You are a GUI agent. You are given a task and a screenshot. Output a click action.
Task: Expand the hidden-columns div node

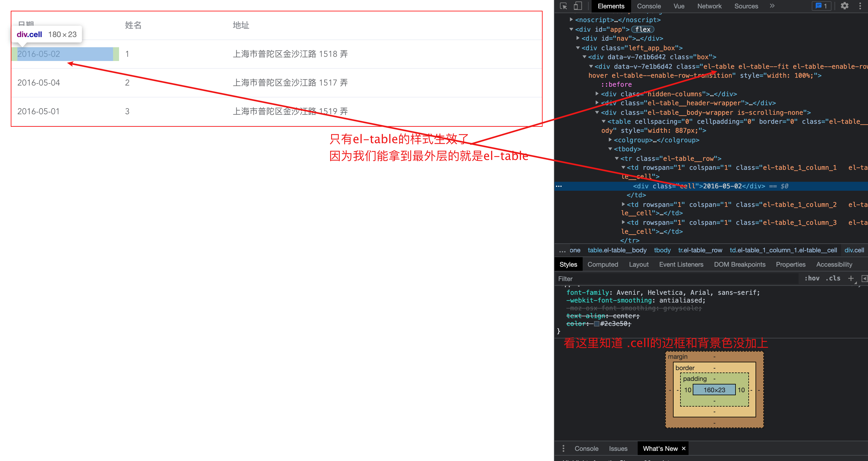click(597, 94)
